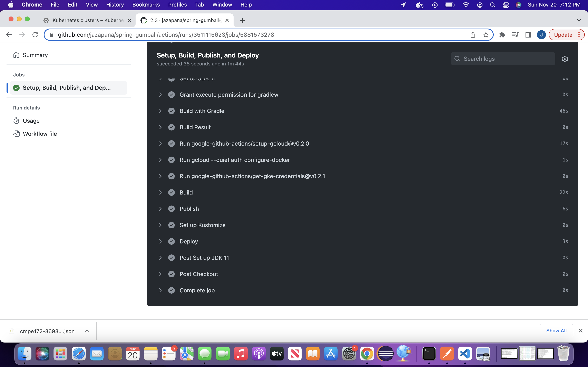Image resolution: width=588 pixels, height=367 pixels.
Task: Expand the Build with Gradle step logs
Action: 161,111
